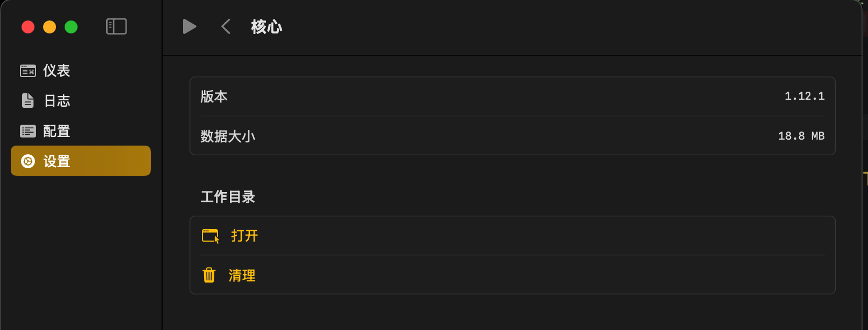Click the version value 1.12.1
Image resolution: width=868 pixels, height=330 pixels.
[804, 97]
